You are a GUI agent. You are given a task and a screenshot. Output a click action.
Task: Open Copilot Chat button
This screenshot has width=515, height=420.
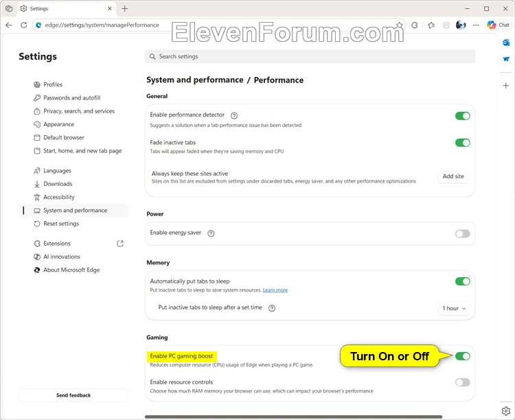498,25
